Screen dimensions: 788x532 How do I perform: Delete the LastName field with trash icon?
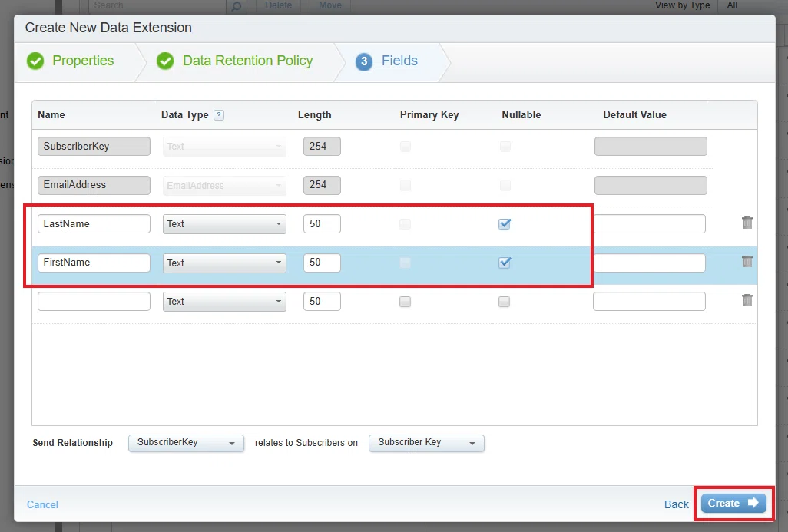[x=747, y=223]
